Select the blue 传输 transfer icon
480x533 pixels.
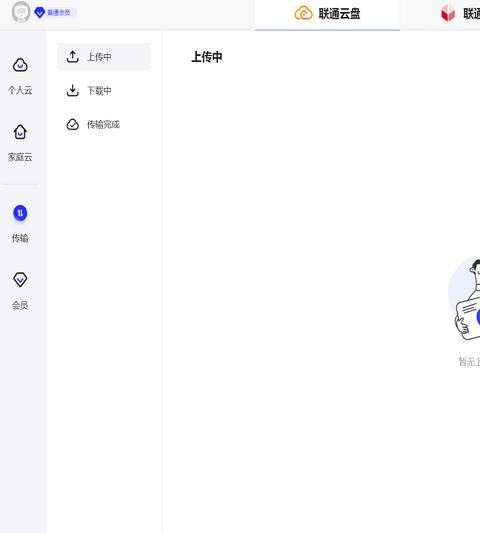point(20,213)
